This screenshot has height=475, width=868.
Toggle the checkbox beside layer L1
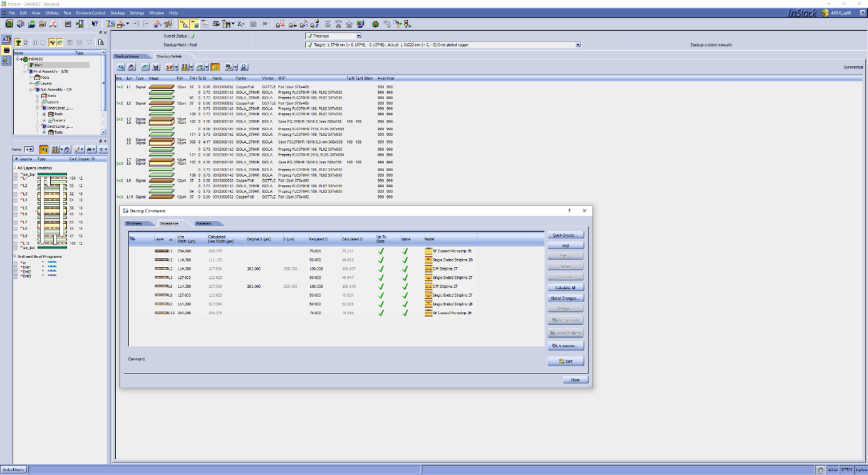[x=16, y=179]
